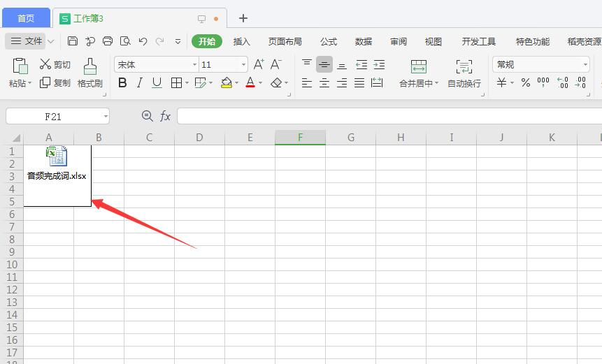Open font name dropdown 宋体
The width and height of the screenshot is (602, 364).
[x=194, y=64]
